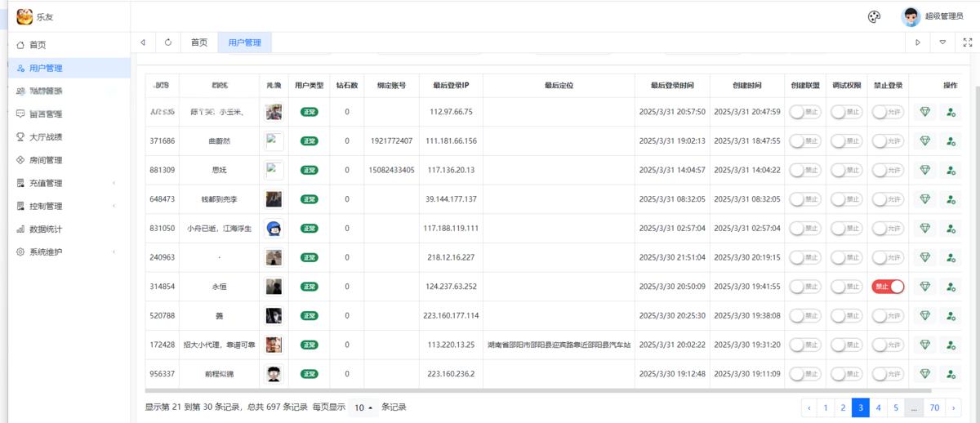Click the 乐友 app logo
980x423 pixels.
tap(24, 16)
